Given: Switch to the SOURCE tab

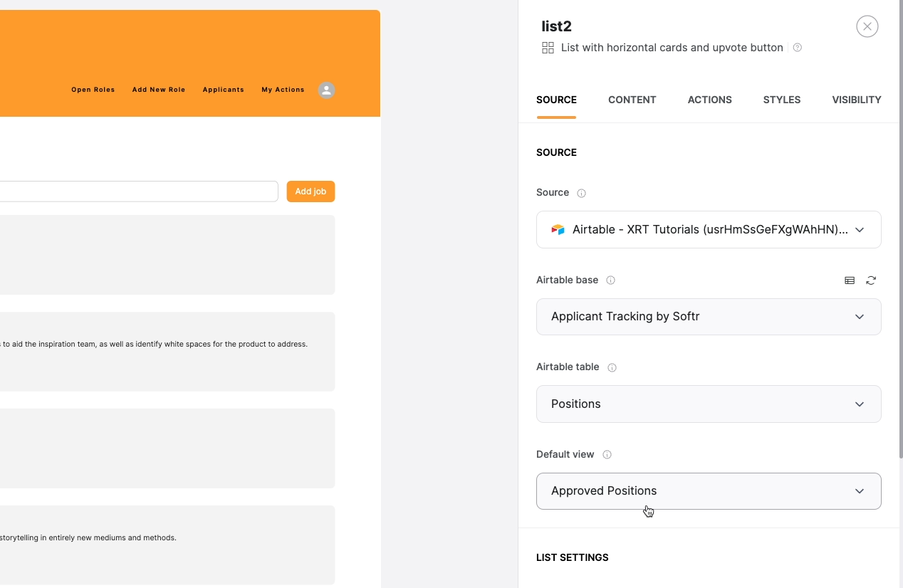Looking at the screenshot, I should pos(556,100).
